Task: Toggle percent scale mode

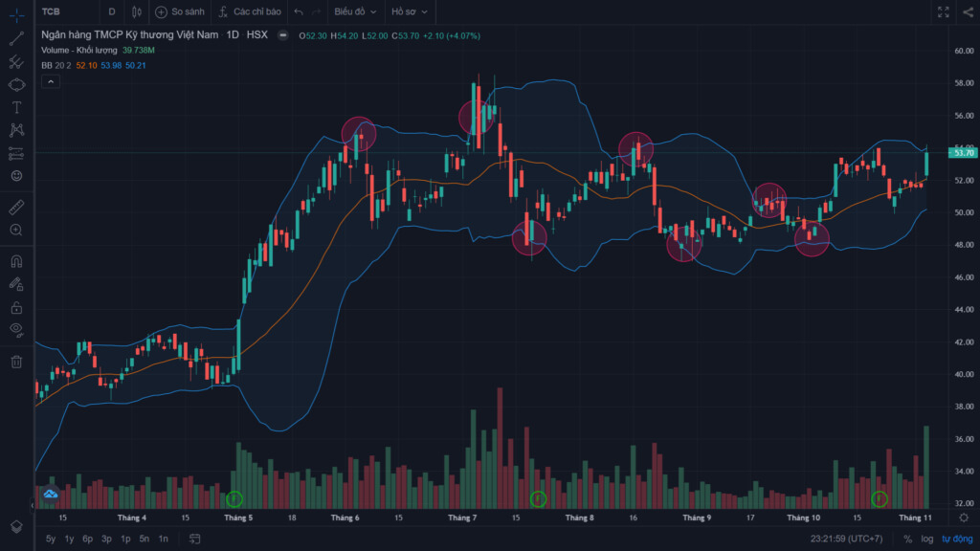Action: pyautogui.click(x=907, y=539)
